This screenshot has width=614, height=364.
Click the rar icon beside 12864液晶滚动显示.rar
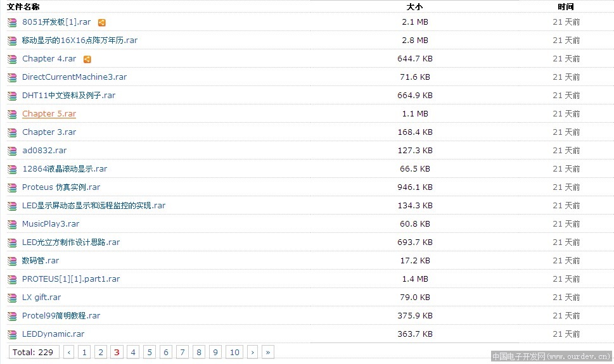[12, 170]
